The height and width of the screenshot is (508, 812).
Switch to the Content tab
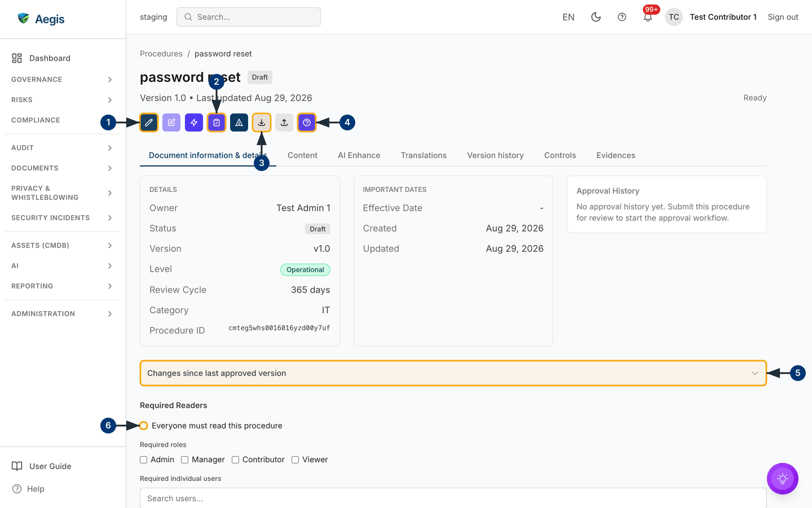302,155
